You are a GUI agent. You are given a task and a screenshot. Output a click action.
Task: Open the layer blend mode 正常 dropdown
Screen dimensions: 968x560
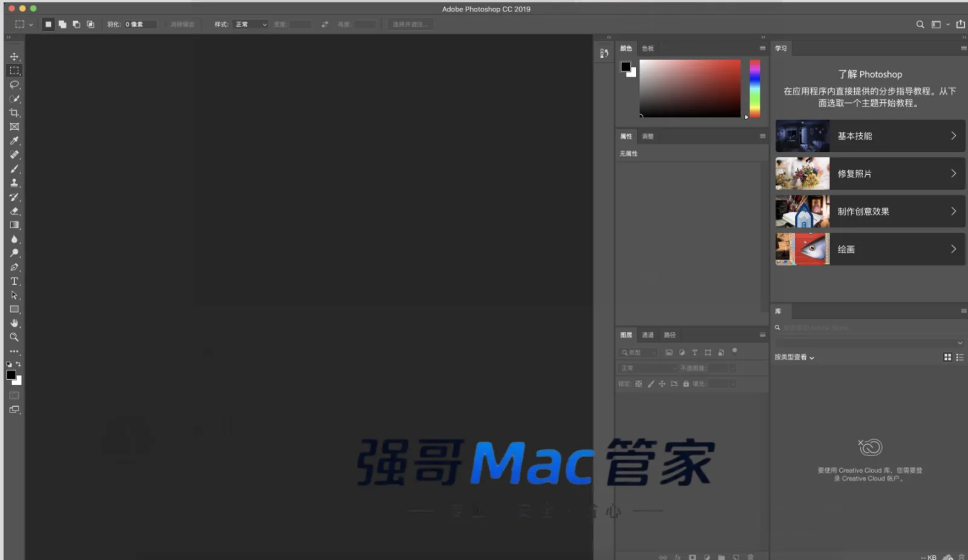point(648,368)
